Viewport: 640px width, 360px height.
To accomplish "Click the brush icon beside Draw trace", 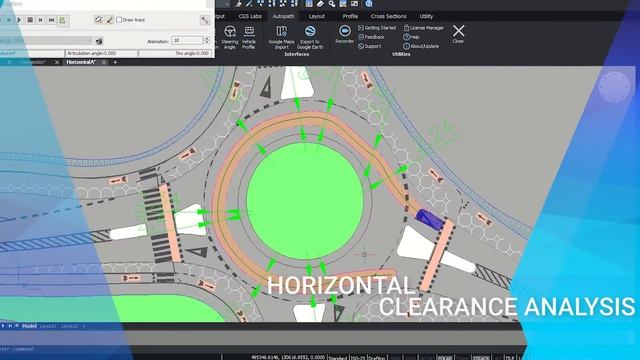I will click(109, 20).
